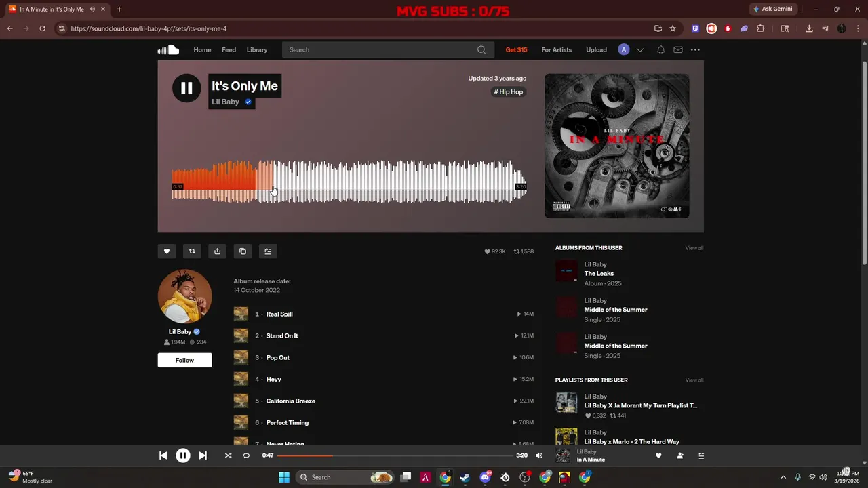Open Steam from the taskbar
Viewport: 868px width, 488px height.
click(x=465, y=477)
